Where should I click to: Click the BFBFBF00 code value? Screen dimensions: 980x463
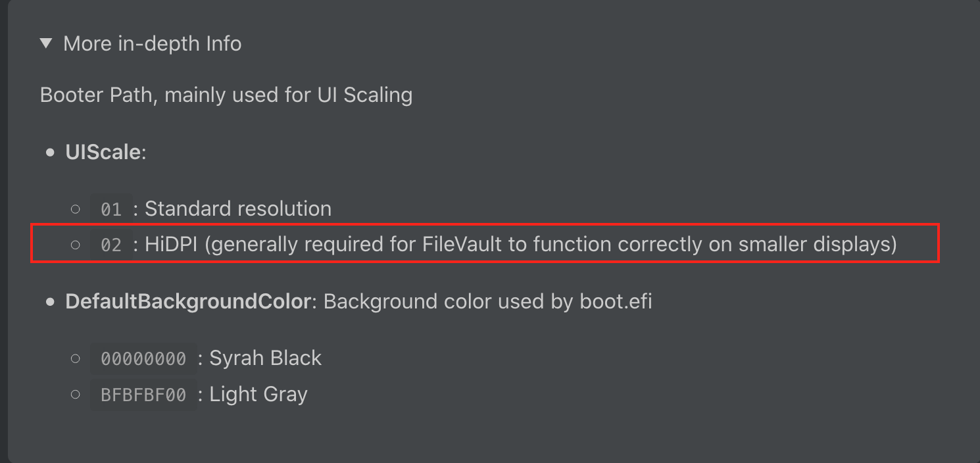click(x=143, y=395)
